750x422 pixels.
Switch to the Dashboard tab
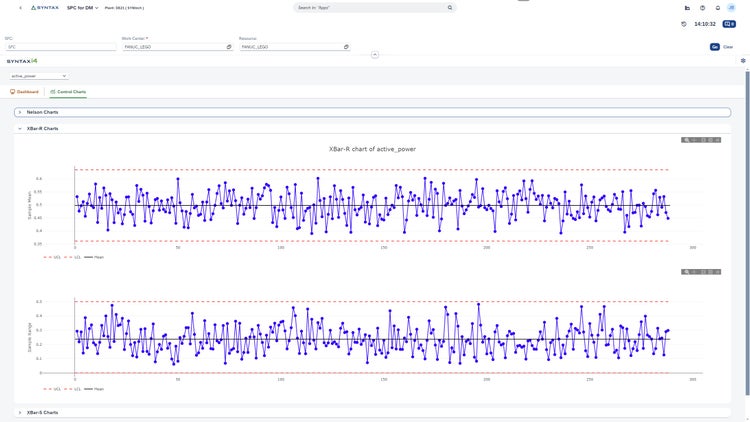coord(24,92)
